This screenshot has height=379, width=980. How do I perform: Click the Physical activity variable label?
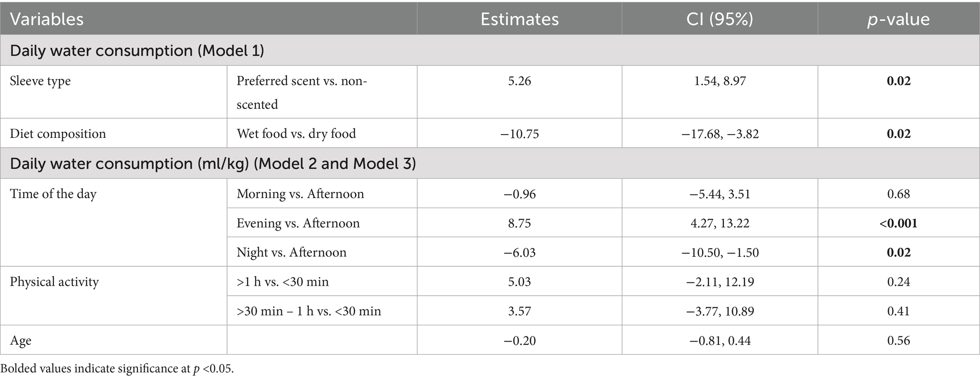tap(55, 282)
